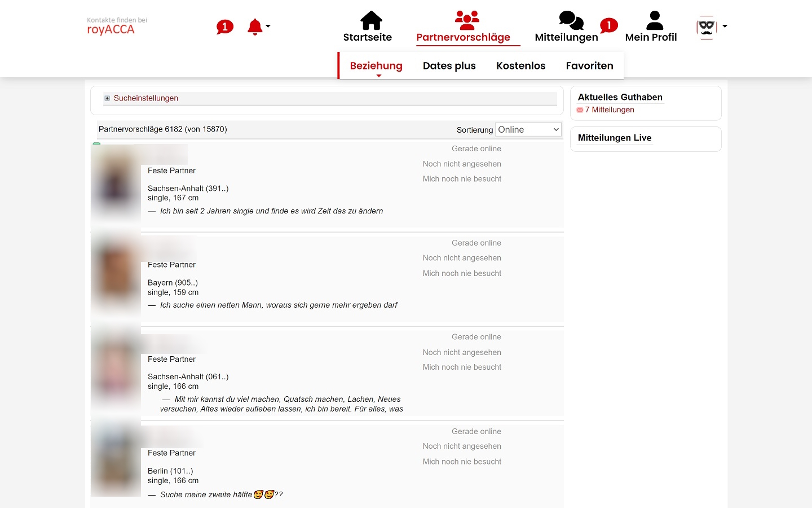Viewport: 812px width, 508px height.
Task: Open the Sortierung Online dropdown
Action: 528,129
